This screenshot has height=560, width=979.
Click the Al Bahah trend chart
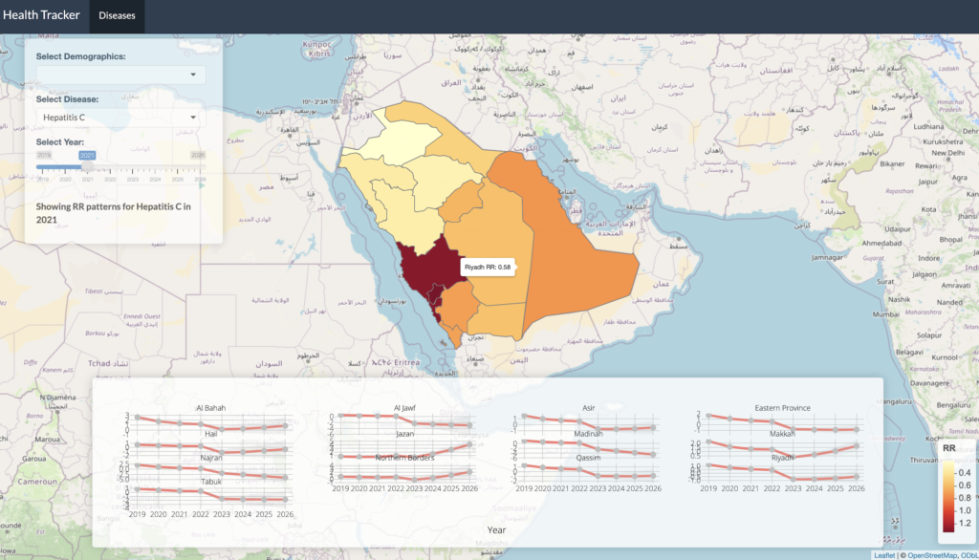click(210, 421)
